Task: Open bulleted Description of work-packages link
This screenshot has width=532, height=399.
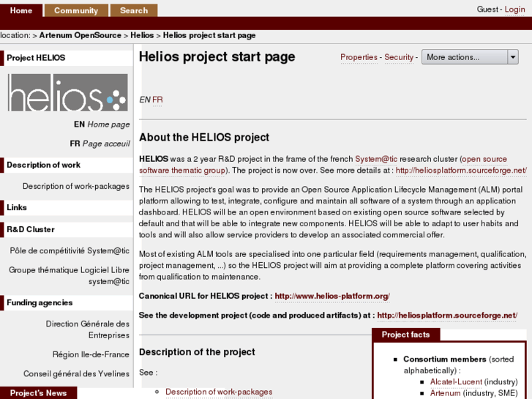Action: point(219,392)
